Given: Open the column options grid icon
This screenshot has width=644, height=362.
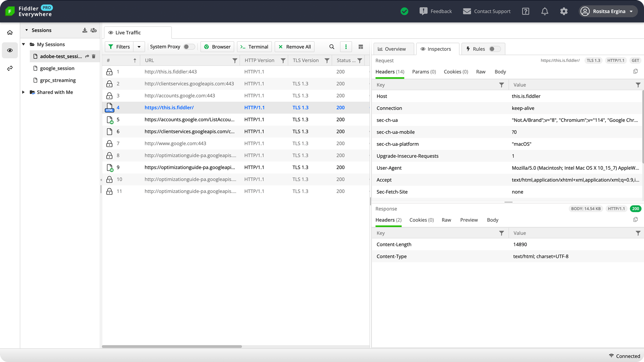Looking at the screenshot, I should coord(361,46).
